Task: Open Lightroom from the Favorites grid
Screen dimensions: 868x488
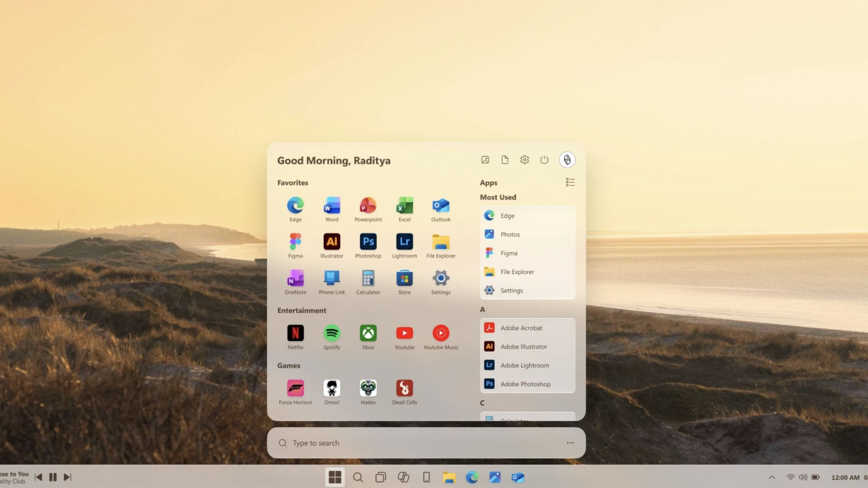Action: click(x=404, y=242)
